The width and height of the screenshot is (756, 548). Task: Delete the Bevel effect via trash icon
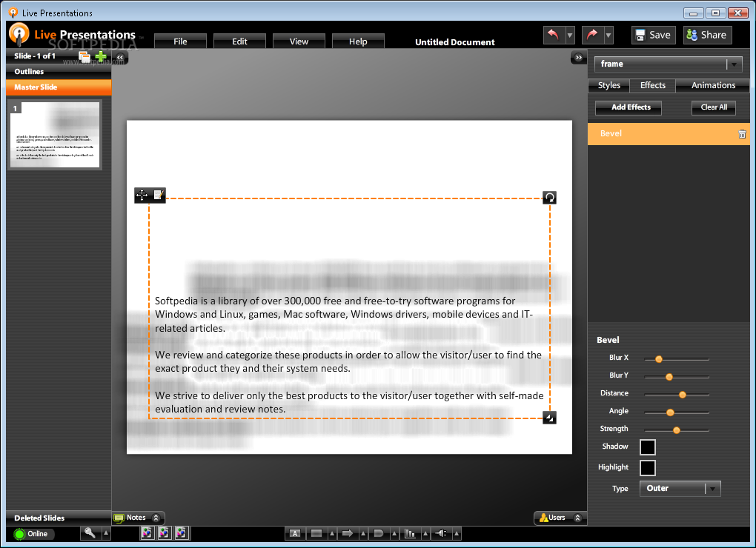point(742,134)
